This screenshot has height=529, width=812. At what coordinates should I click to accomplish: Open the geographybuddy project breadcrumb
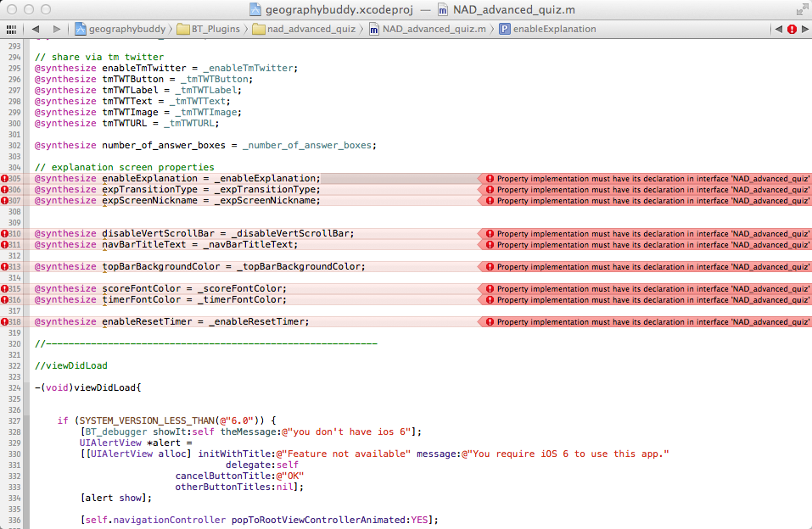pos(117,29)
